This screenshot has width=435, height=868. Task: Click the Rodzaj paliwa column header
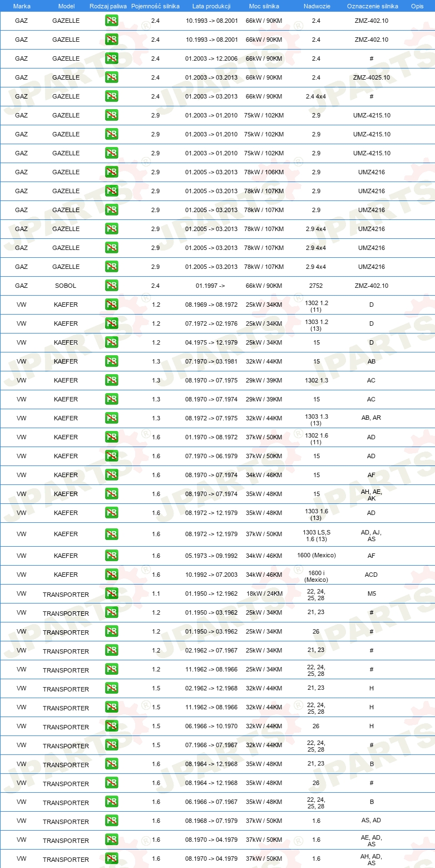point(108,6)
